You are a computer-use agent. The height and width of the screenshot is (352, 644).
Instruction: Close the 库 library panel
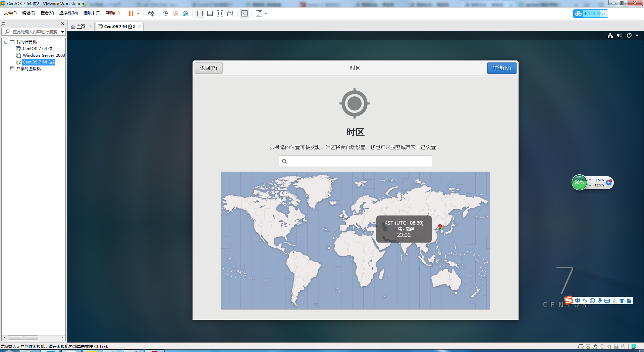[63, 24]
